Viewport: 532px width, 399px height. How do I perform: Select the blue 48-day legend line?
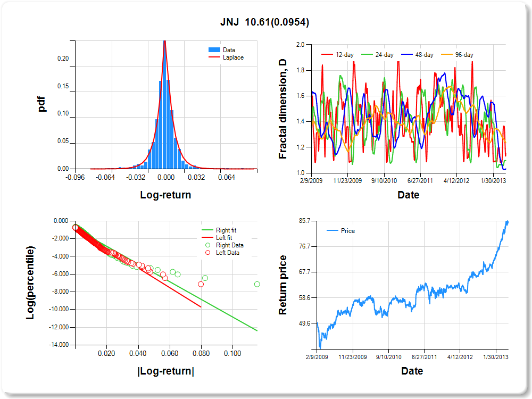point(407,55)
